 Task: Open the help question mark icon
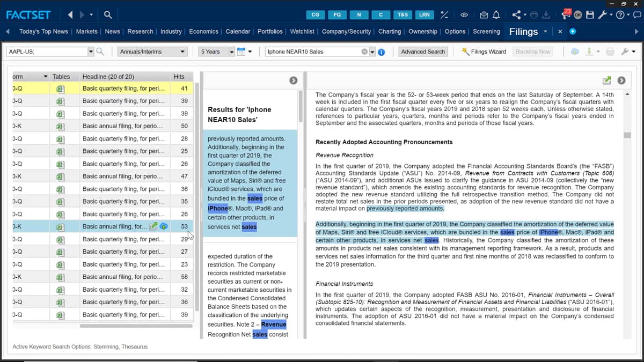[620, 15]
